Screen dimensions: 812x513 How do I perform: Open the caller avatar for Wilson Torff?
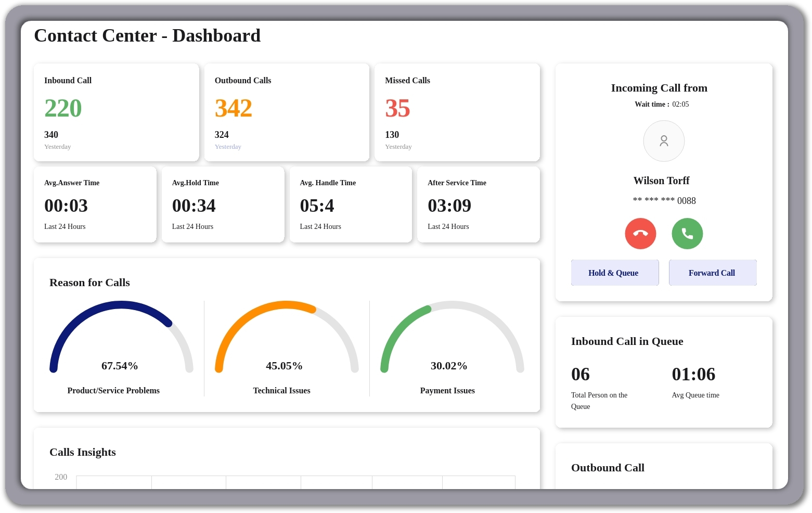pos(664,141)
